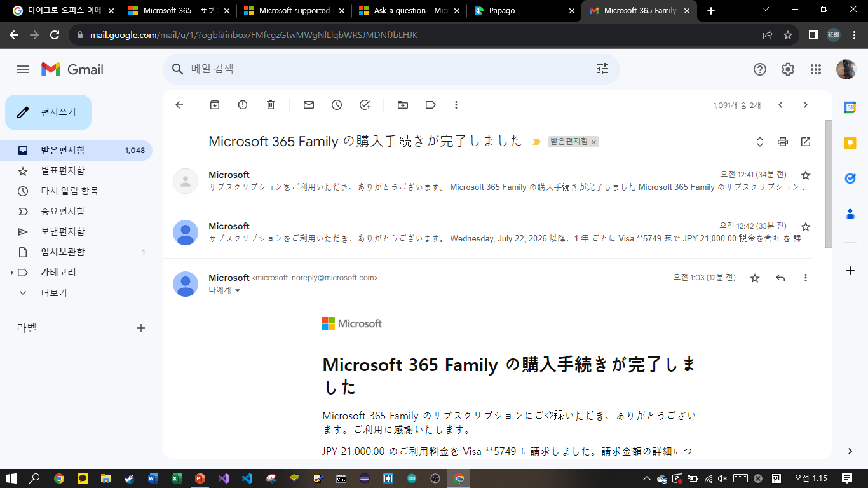Compose new mail with 편지쓰기 button

click(48, 112)
